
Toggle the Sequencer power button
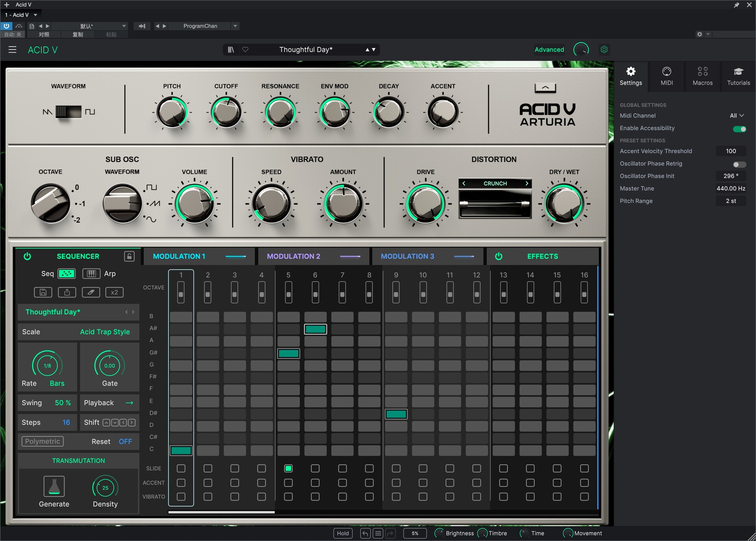click(x=27, y=256)
